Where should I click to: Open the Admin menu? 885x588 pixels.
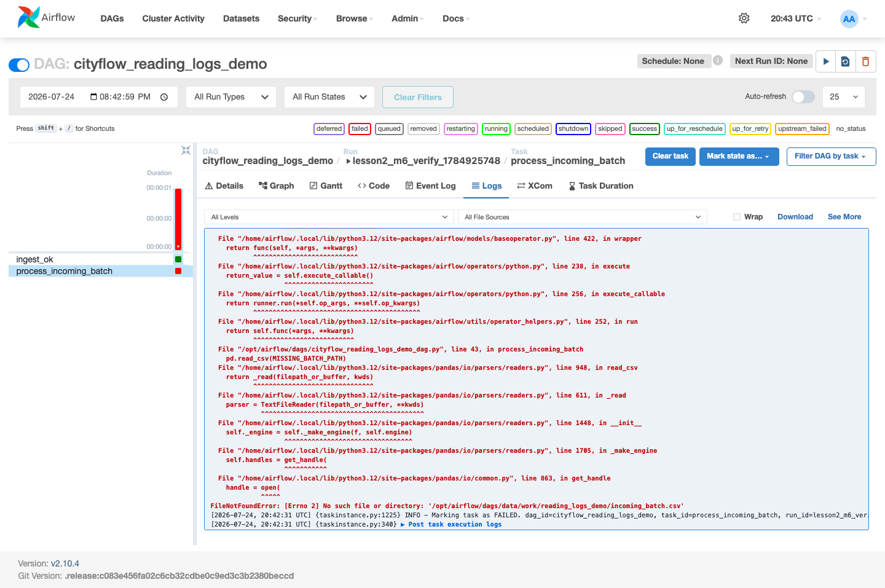pyautogui.click(x=407, y=18)
